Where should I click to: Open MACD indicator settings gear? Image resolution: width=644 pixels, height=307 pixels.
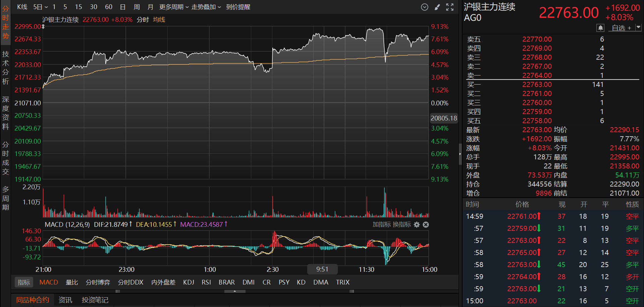tap(417, 224)
